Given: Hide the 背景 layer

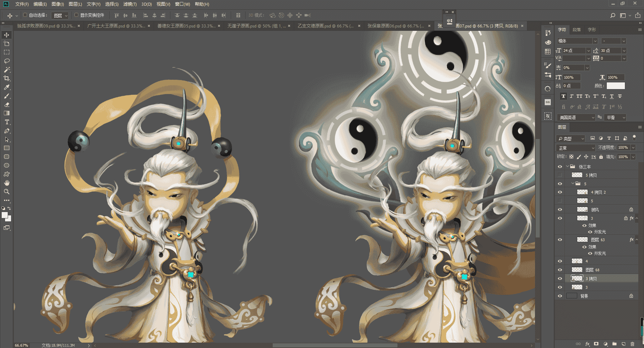Looking at the screenshot, I should pyautogui.click(x=560, y=296).
